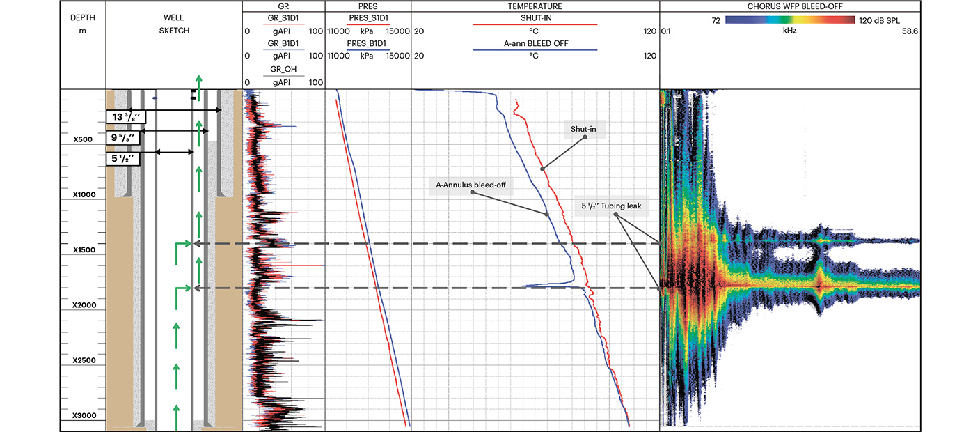
Task: Click the "5 1/2" Tubing leak" annotation
Action: pos(615,206)
